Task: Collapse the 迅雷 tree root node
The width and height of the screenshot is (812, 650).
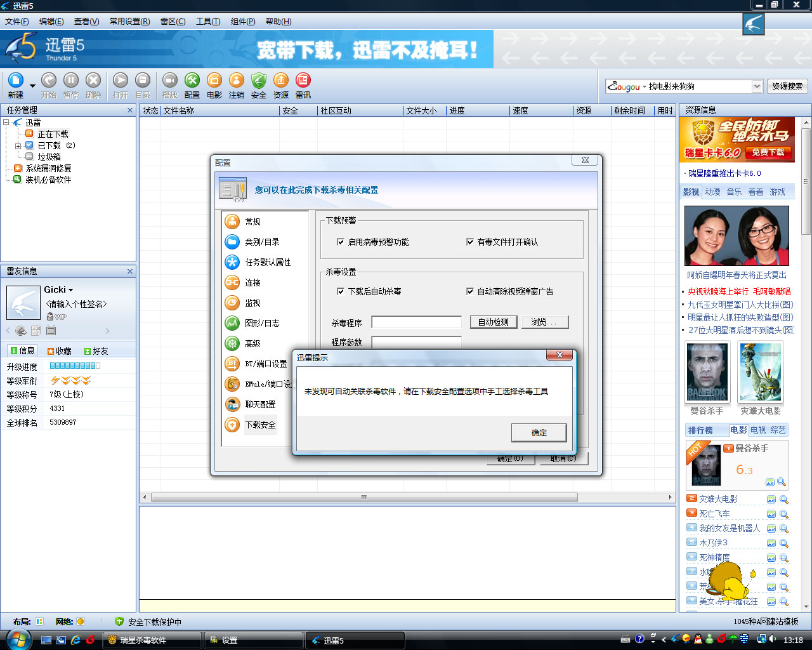Action: tap(6, 123)
